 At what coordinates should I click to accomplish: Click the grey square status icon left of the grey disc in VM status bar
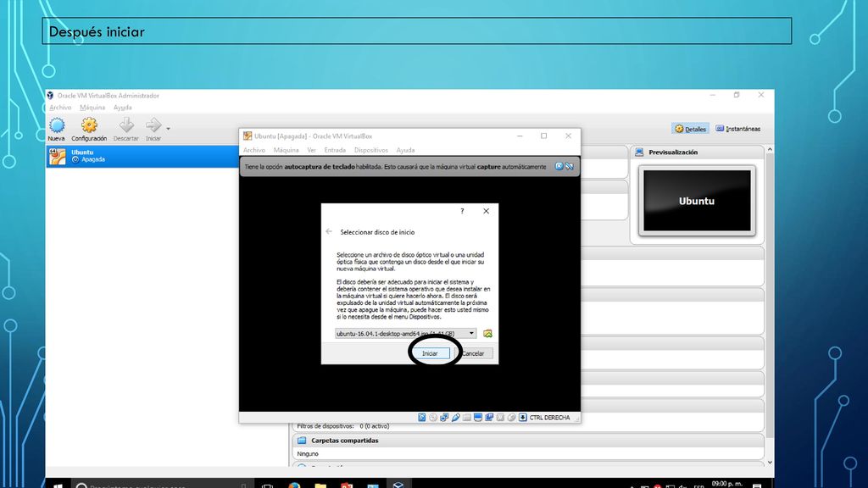500,417
